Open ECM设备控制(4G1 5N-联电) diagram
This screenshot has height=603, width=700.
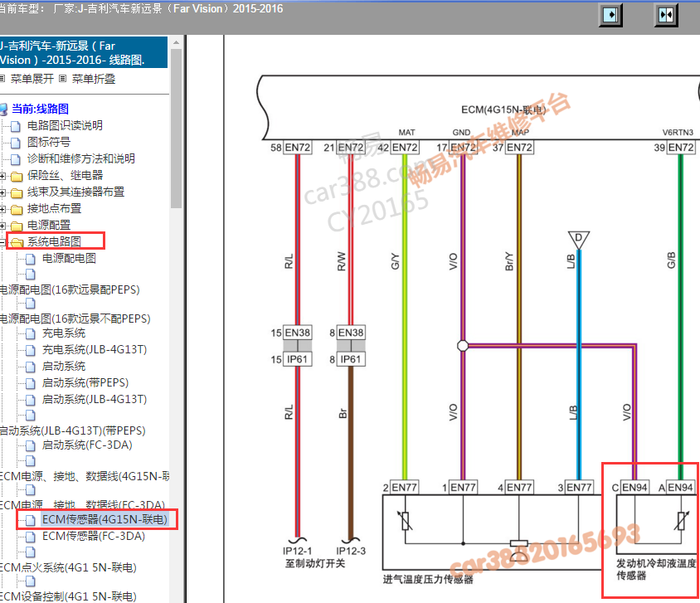pos(68,596)
